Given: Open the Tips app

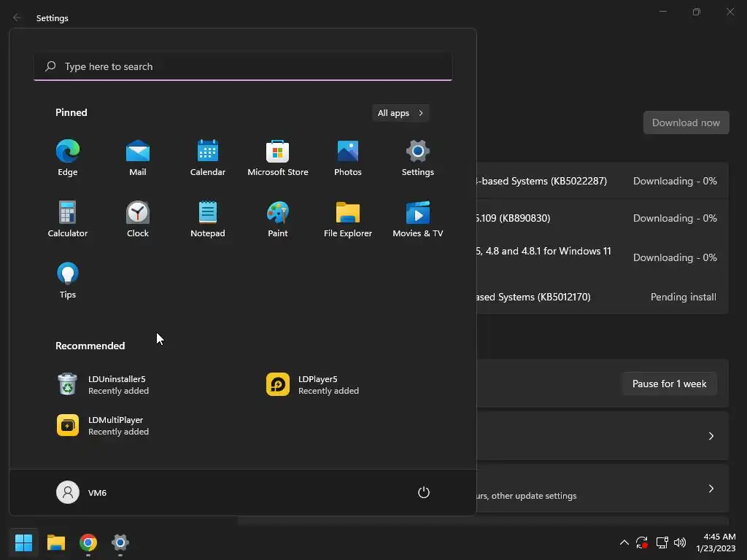Looking at the screenshot, I should coord(68,281).
